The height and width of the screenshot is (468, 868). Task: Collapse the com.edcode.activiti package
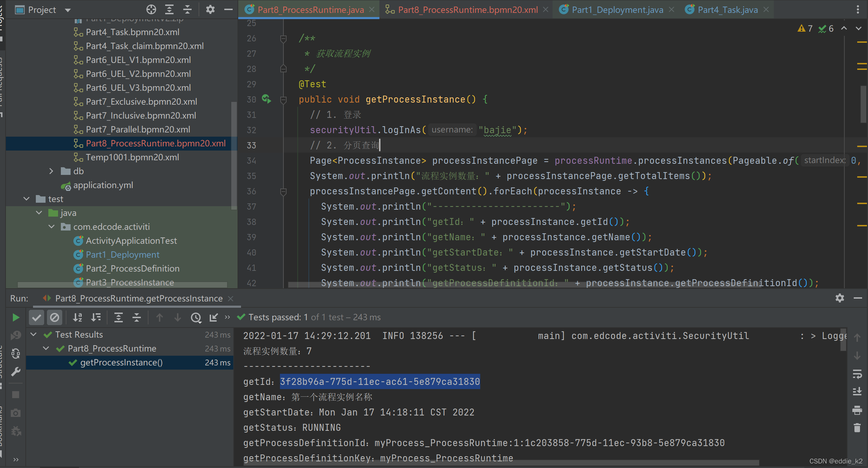coord(51,227)
